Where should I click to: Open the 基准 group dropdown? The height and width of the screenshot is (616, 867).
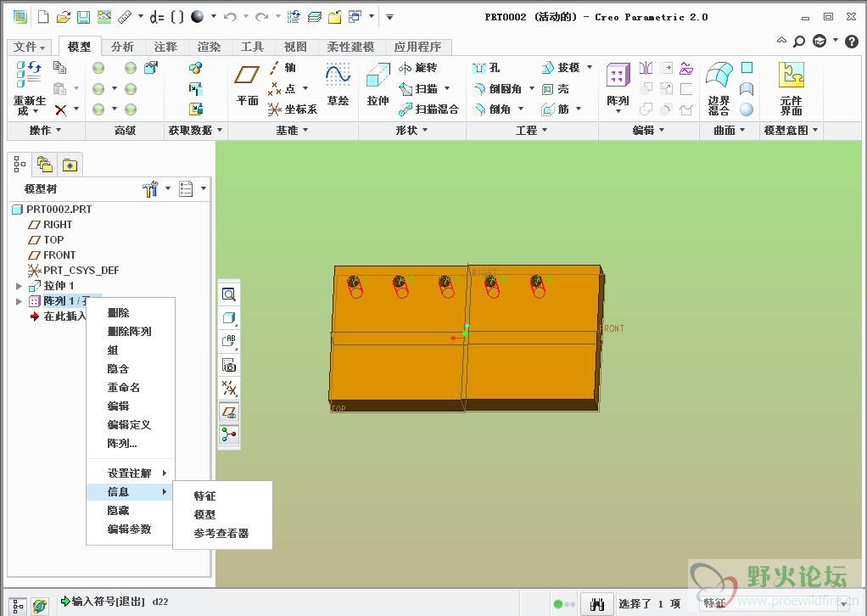[293, 131]
